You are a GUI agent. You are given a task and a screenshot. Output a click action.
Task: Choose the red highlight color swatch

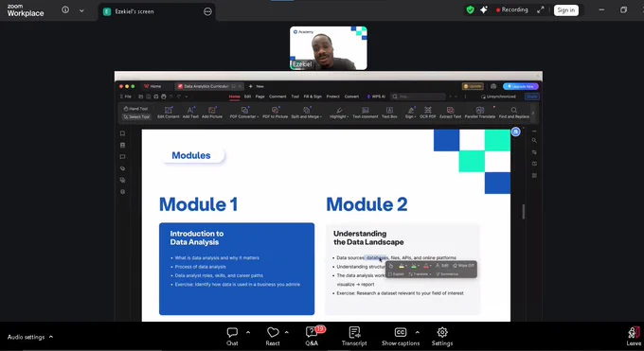[x=426, y=266]
